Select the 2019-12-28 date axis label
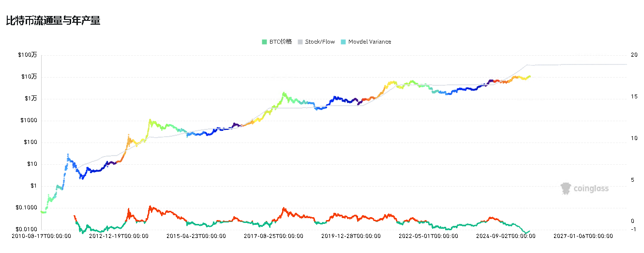Viewport: 644px width, 253px height. click(x=351, y=237)
